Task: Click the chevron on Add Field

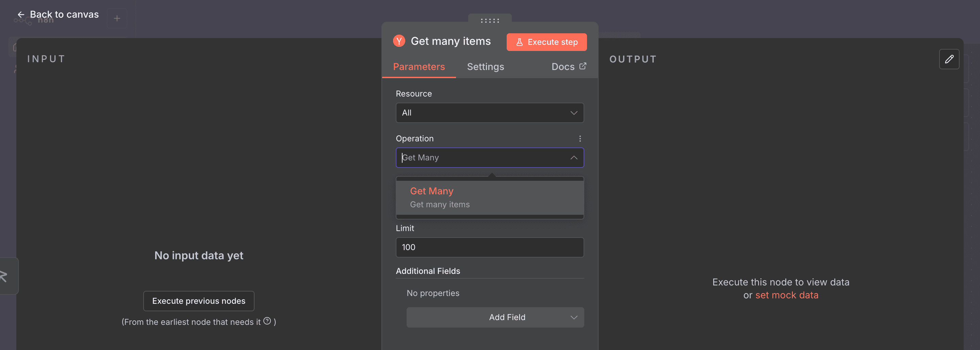Action: coord(574,317)
